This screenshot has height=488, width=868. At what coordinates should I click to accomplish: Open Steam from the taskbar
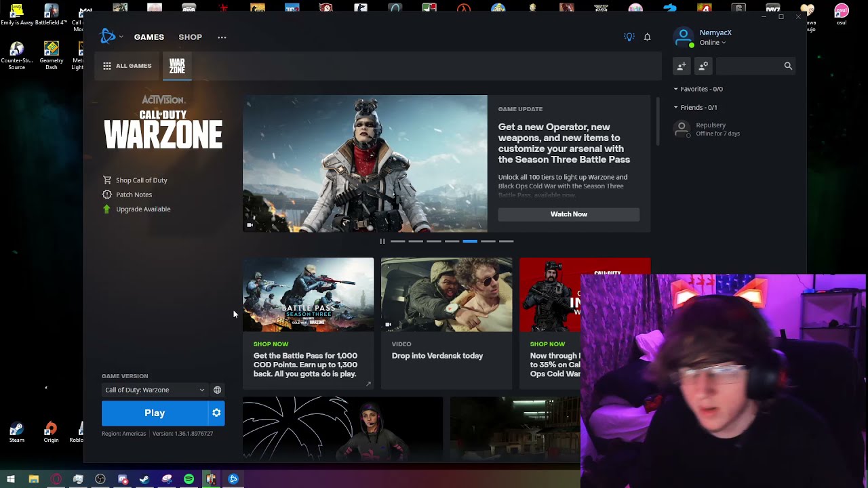click(144, 479)
